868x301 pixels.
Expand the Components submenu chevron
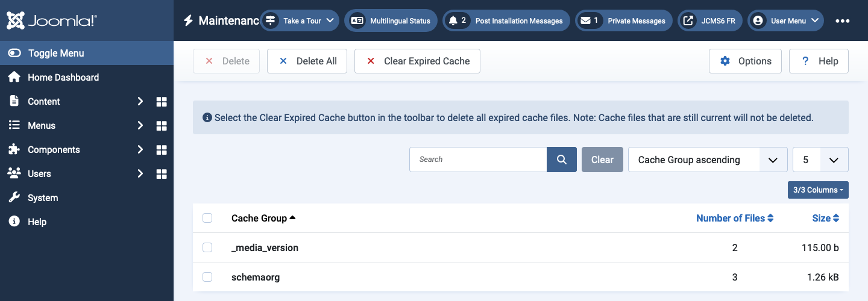click(140, 149)
